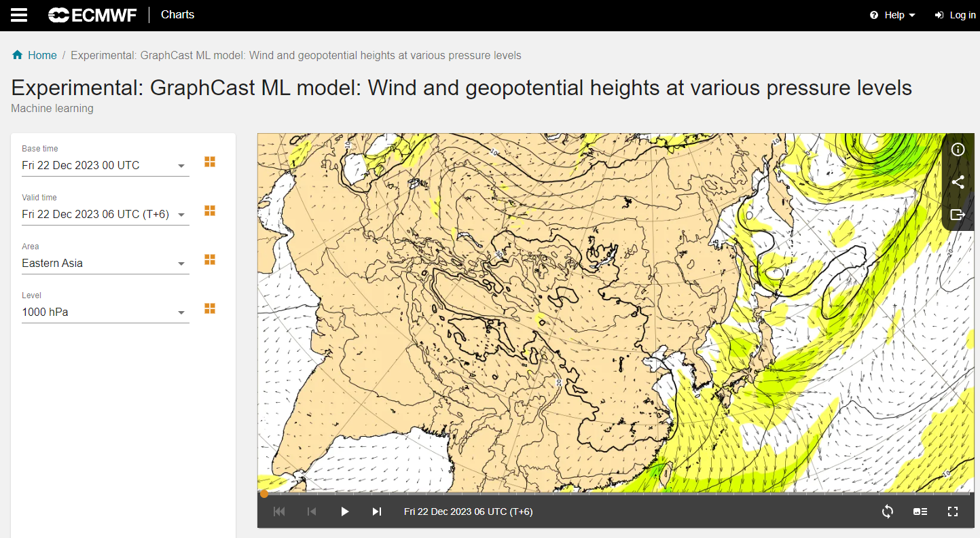980x538 pixels.
Task: Open the chart export icon
Action: coord(958,215)
